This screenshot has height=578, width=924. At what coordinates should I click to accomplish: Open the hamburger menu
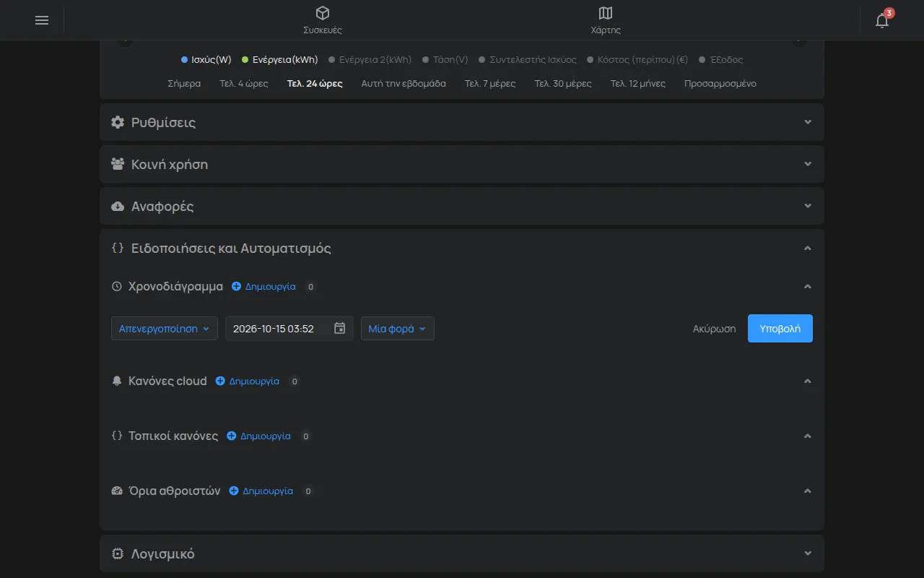[42, 20]
